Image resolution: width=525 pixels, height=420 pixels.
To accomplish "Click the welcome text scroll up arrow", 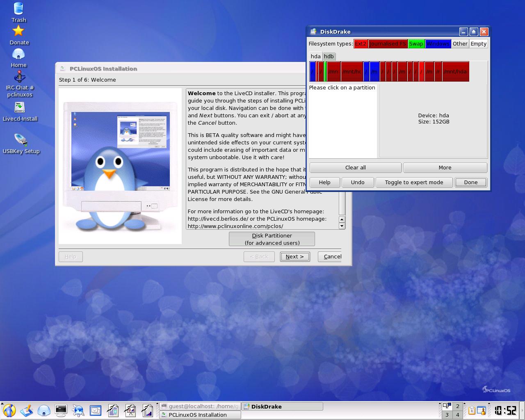I will pos(342,219).
